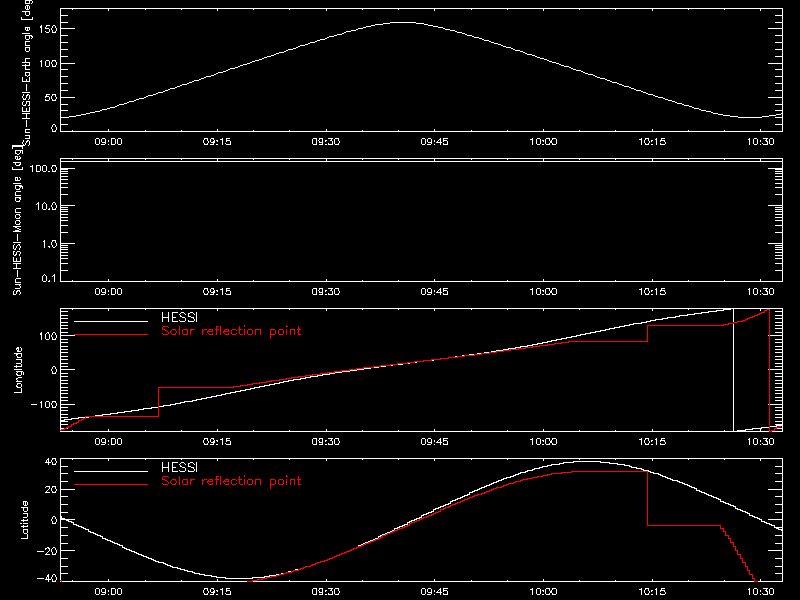Click the 0 tick on Longitude axis
800x600 pixels.
54,370
